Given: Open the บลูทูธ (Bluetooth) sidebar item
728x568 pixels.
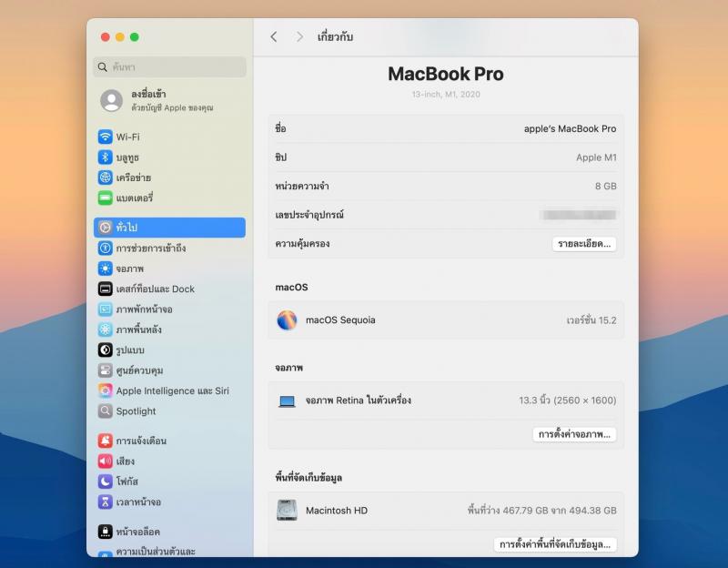Looking at the screenshot, I should point(169,157).
